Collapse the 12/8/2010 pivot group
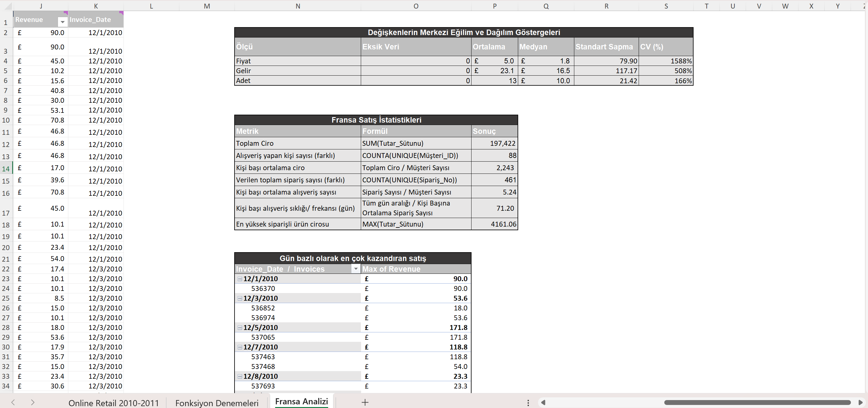Image resolution: width=868 pixels, height=408 pixels. [x=240, y=376]
